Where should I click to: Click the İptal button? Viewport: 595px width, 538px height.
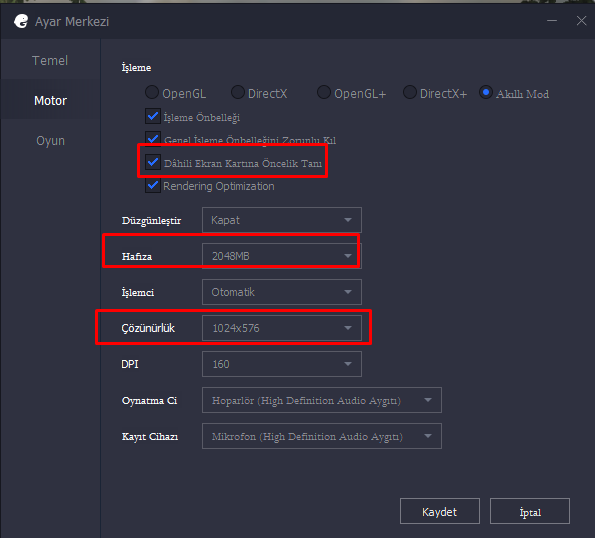530,511
